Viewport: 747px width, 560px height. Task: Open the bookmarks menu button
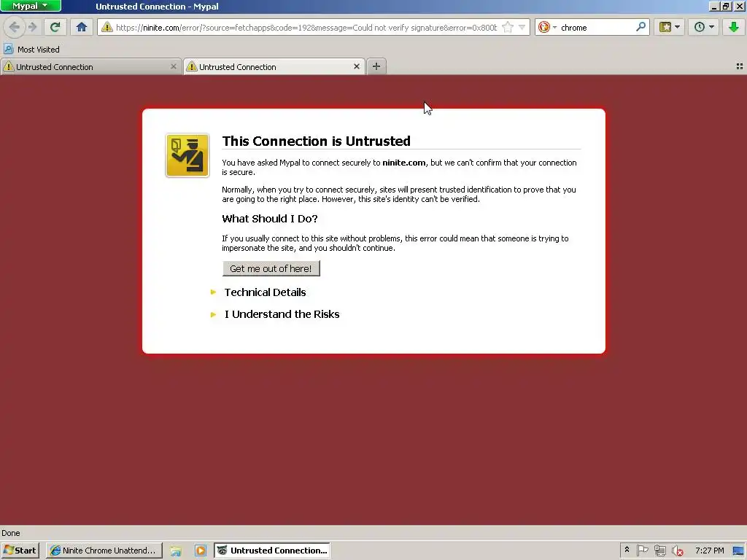click(x=670, y=27)
